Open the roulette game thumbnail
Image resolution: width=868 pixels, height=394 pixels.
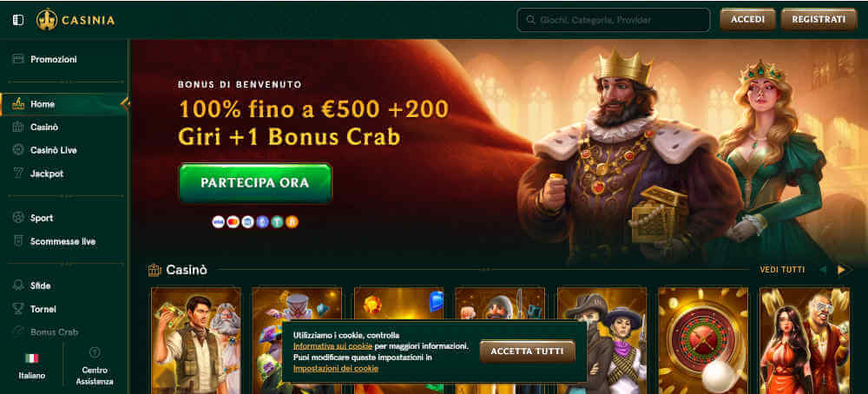tap(702, 340)
